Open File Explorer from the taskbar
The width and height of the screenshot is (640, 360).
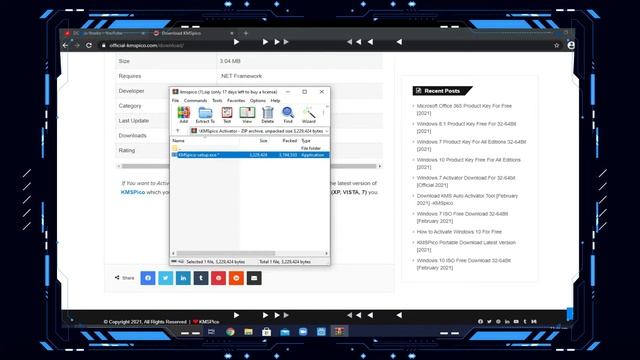248,331
